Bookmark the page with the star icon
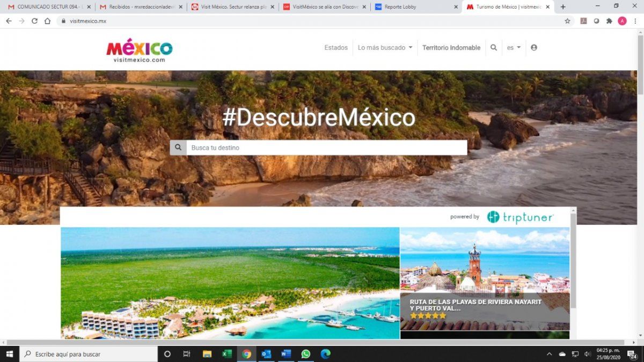 [x=567, y=21]
